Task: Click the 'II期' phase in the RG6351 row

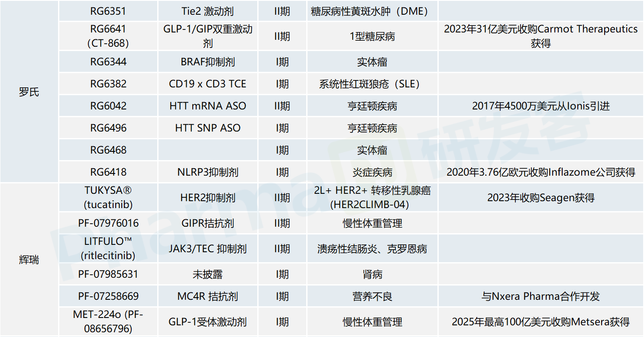Action: [x=282, y=11]
